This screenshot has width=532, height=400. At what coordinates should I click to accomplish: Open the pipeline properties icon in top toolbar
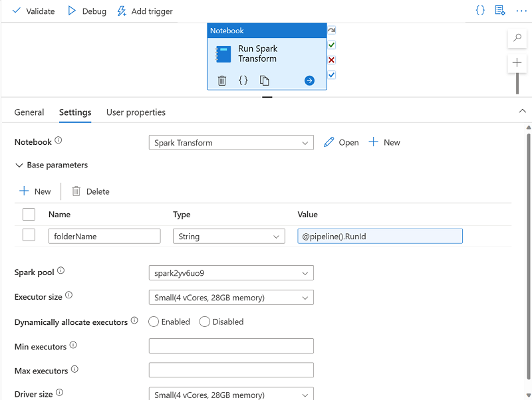point(500,11)
